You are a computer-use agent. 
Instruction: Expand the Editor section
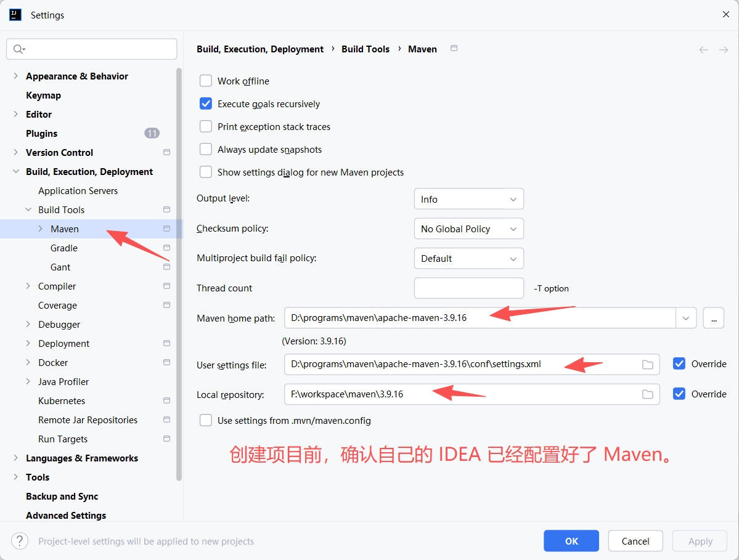15,114
